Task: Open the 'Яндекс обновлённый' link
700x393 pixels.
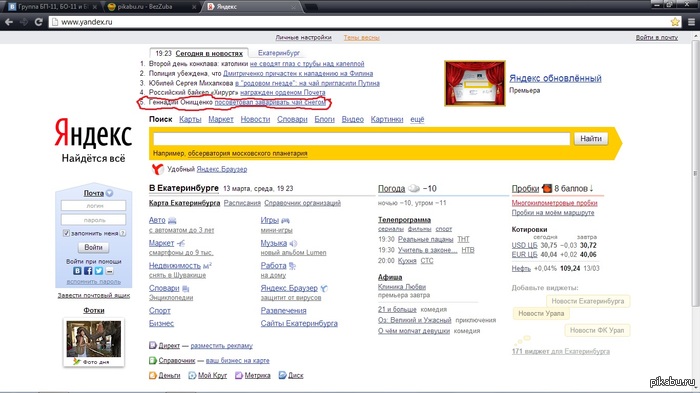Action: coord(555,78)
